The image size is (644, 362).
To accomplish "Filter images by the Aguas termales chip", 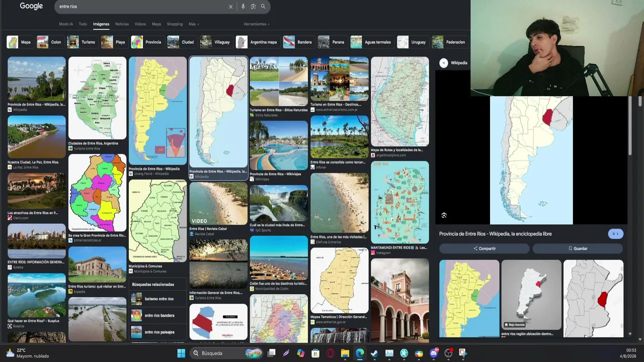I will tap(371, 42).
